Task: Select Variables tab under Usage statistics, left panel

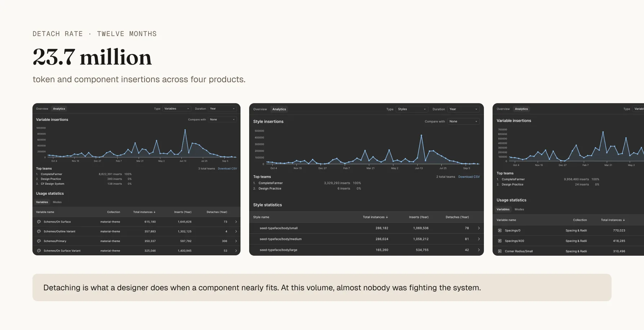Action: click(x=42, y=202)
